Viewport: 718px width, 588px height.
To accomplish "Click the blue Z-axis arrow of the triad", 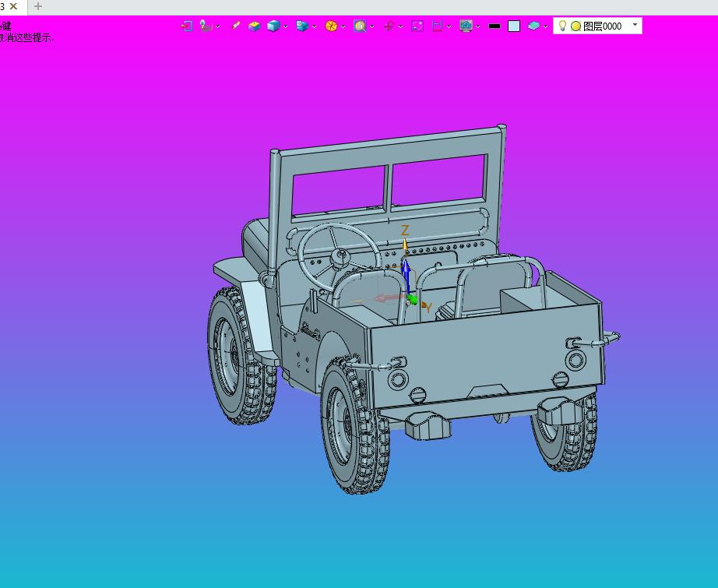I will [x=406, y=274].
